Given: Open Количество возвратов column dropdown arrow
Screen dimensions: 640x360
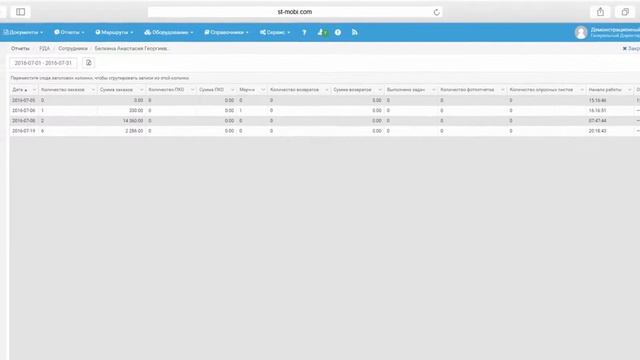Looking at the screenshot, I should (327, 90).
